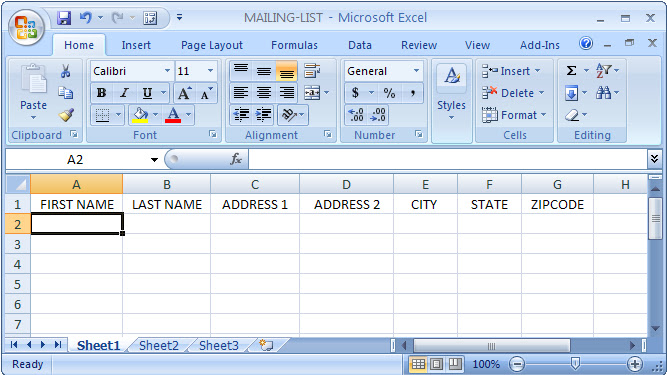
Task: Toggle Bottom Align highlighted button
Action: pos(287,71)
